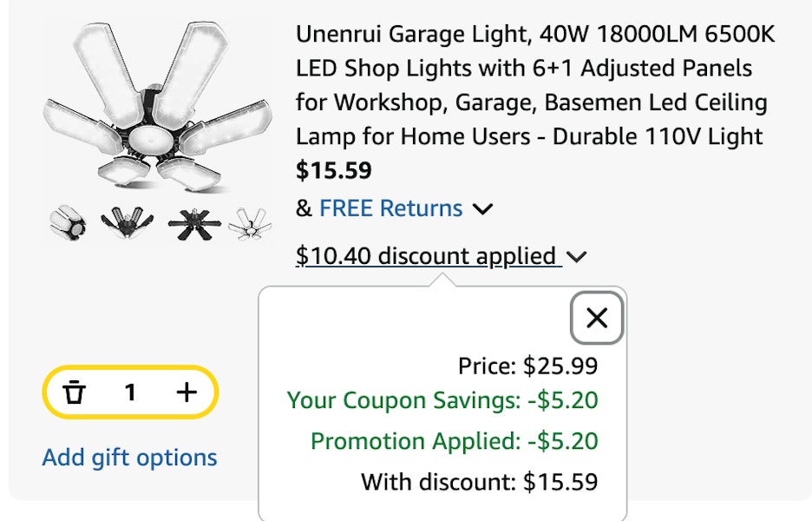Select the black star-shaped light thumbnail
Viewport: 812px width, 521px height.
pyautogui.click(x=194, y=225)
